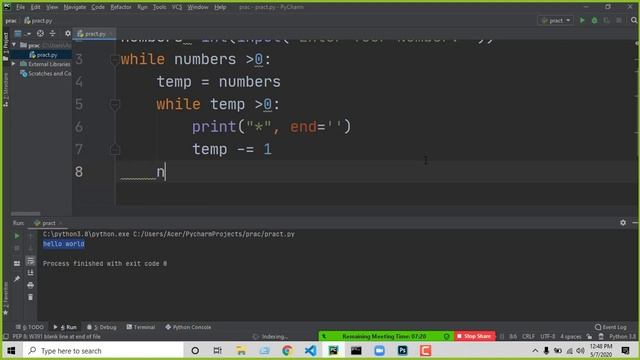Print the Run console output
Image resolution: width=640 pixels, height=360 pixels.
click(x=31, y=285)
